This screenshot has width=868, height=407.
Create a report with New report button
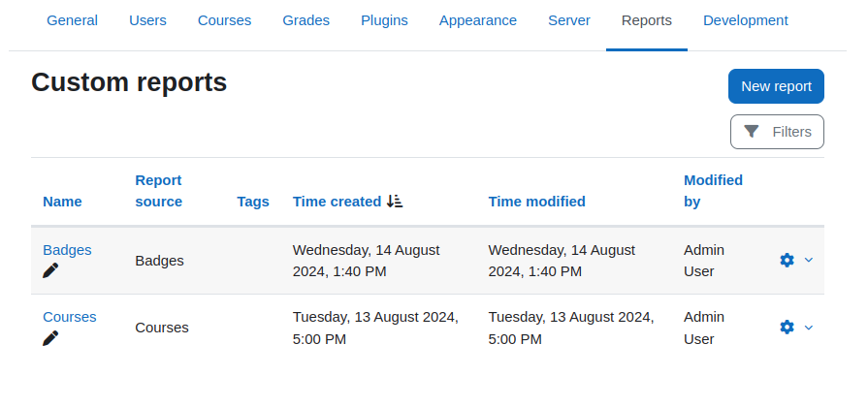(x=776, y=86)
